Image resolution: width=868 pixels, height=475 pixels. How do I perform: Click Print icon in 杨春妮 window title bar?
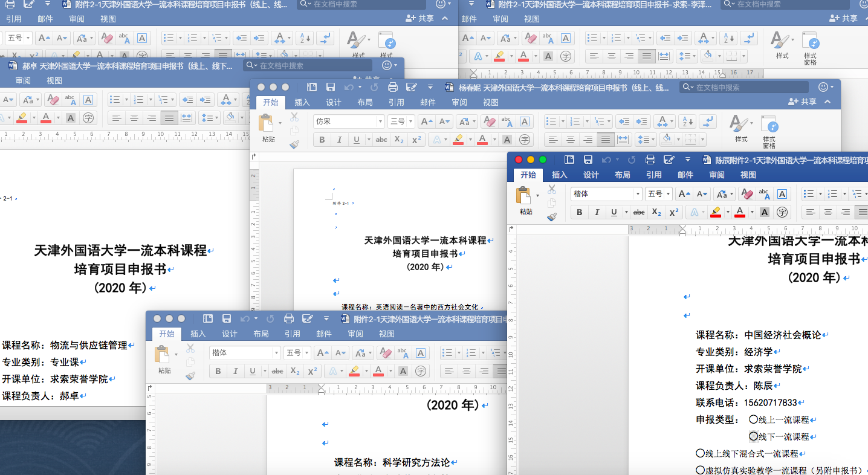[x=393, y=87]
